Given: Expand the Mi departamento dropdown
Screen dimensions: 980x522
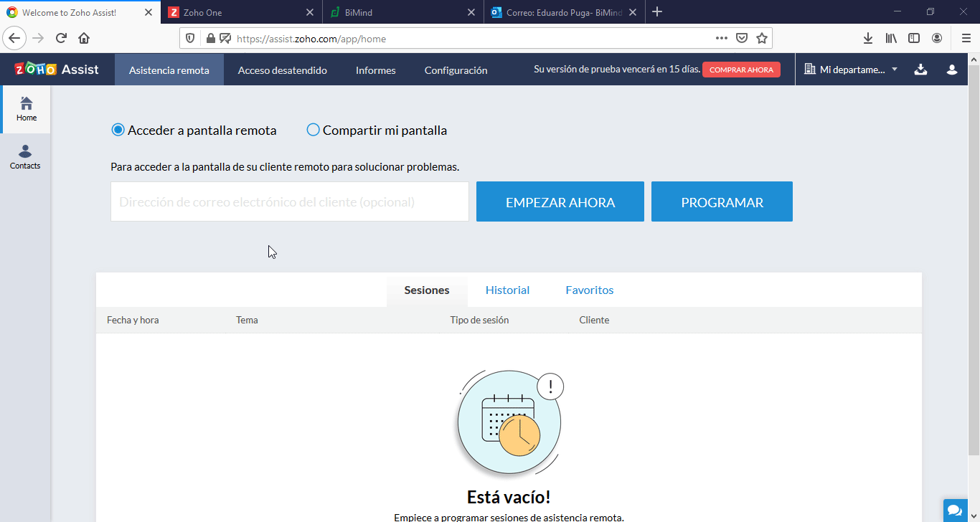Looking at the screenshot, I should [852, 70].
